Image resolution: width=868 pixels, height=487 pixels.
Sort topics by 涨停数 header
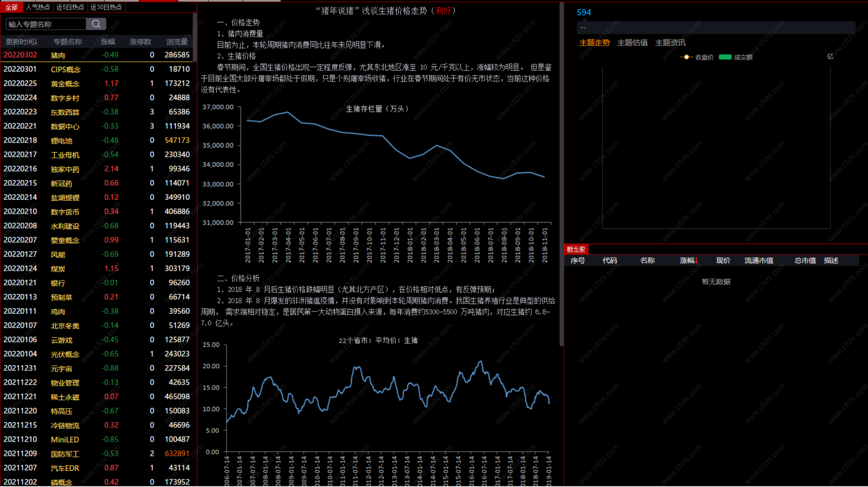click(140, 42)
